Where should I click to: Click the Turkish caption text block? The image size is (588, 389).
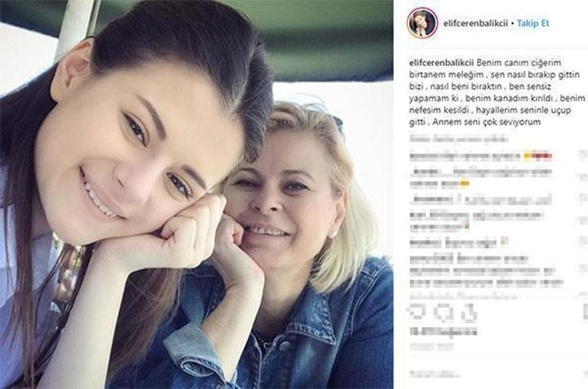[x=497, y=92]
